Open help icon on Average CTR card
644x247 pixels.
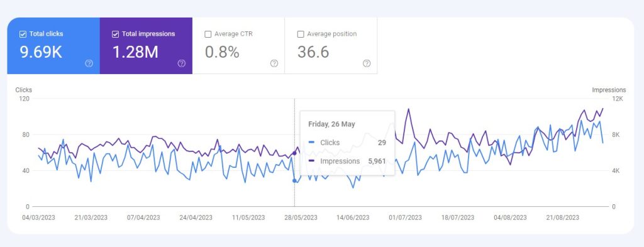point(274,63)
